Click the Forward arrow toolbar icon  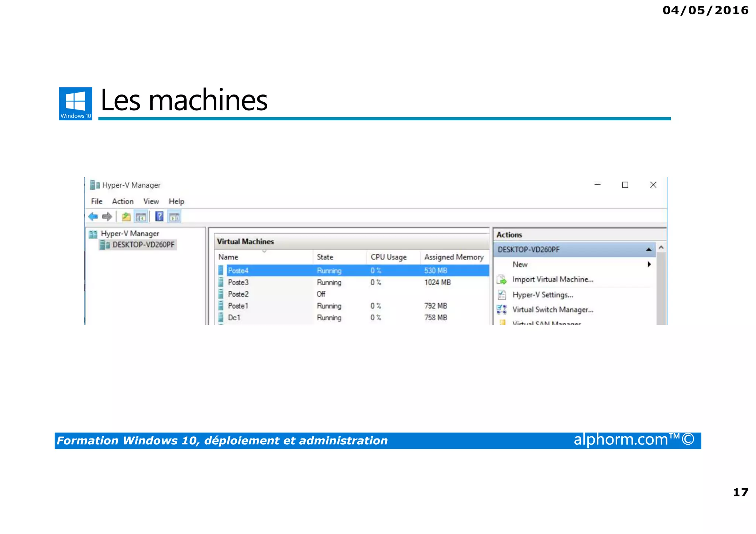click(x=107, y=217)
